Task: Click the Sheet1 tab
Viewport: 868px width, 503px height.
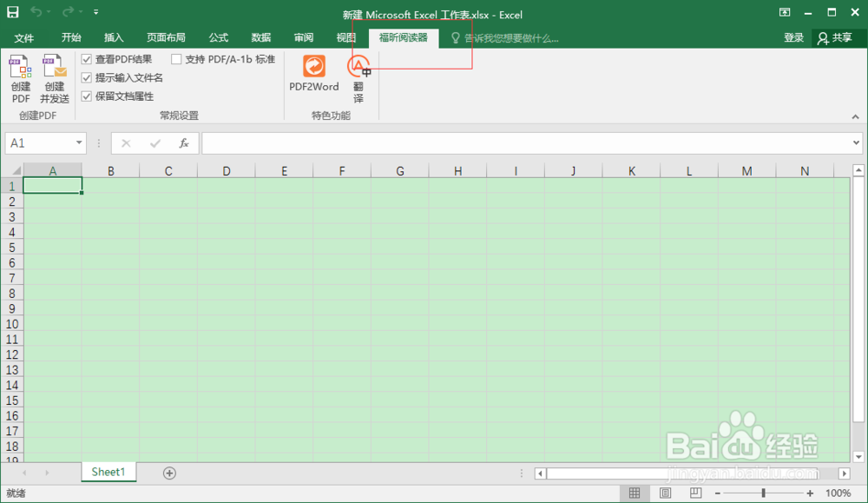Action: click(x=108, y=472)
